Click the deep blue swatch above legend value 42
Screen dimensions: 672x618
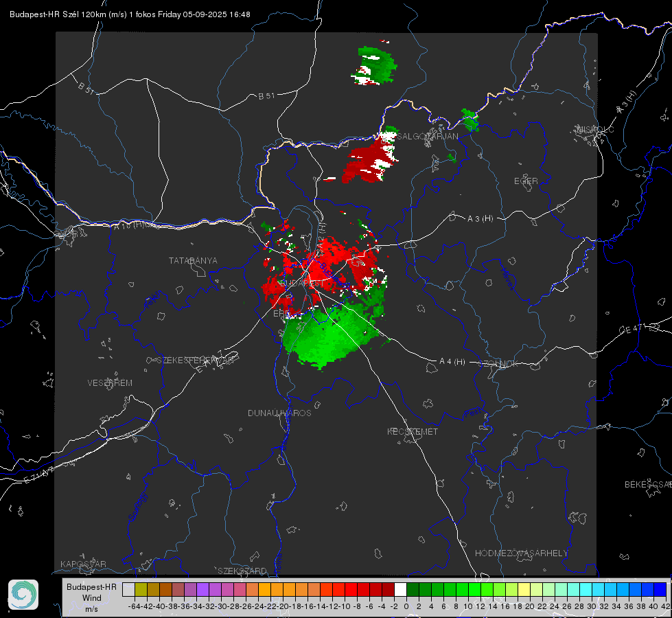click(660, 589)
